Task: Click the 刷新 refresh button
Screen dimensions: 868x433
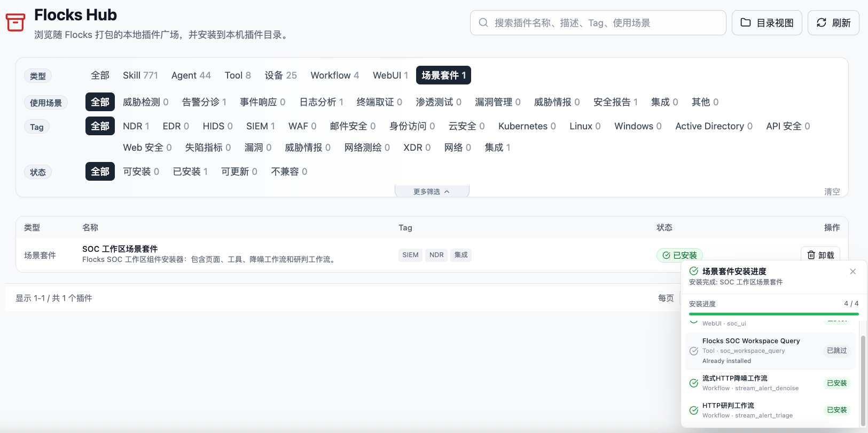Action: click(833, 22)
